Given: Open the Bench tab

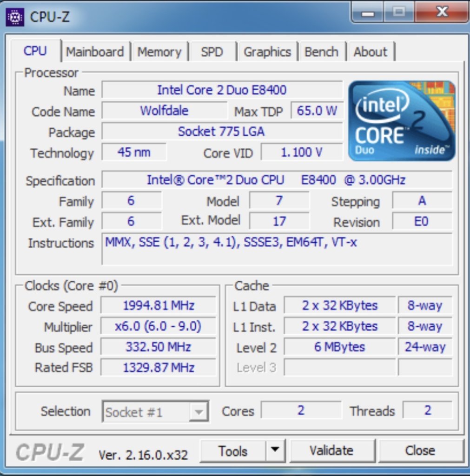Looking at the screenshot, I should (322, 52).
